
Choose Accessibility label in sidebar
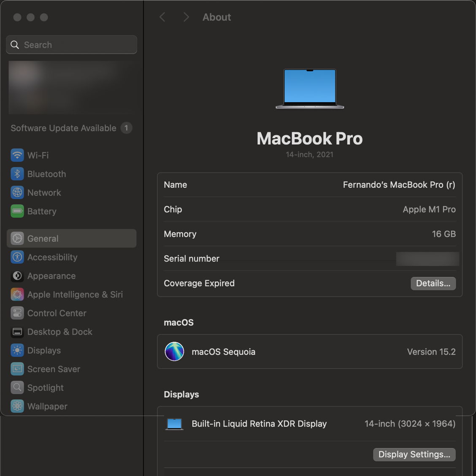click(x=52, y=257)
